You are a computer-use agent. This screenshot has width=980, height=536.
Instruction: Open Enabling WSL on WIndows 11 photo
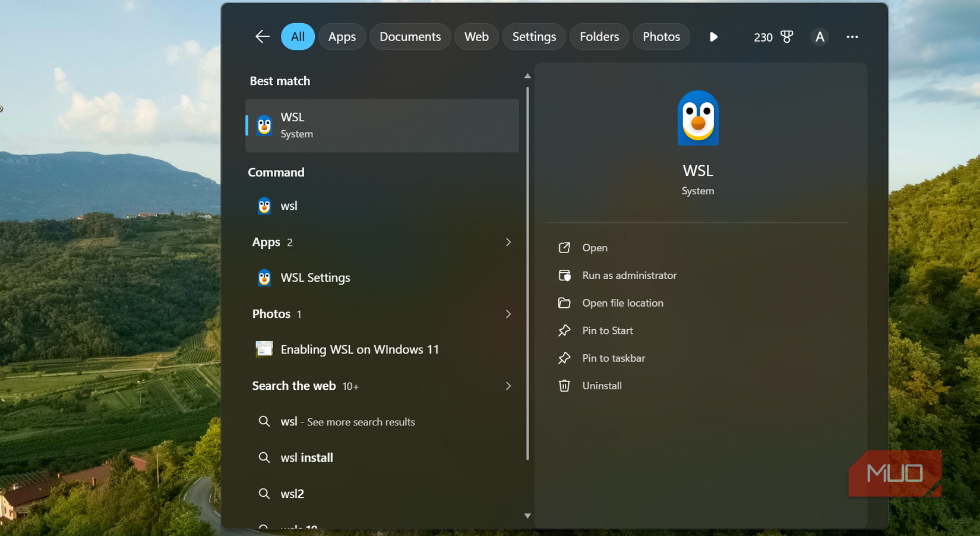(382, 349)
